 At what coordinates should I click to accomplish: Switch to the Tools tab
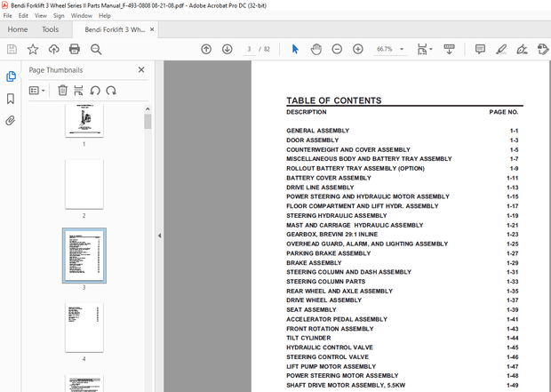(x=51, y=29)
